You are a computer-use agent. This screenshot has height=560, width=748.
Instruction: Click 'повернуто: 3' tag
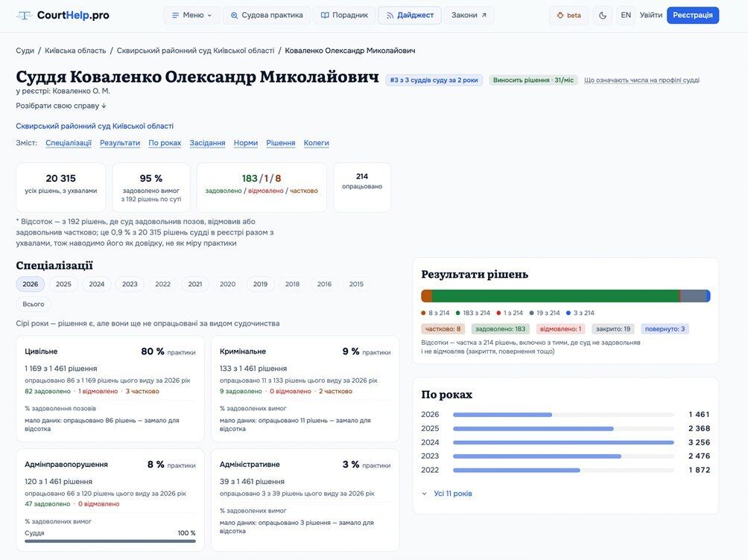(665, 329)
